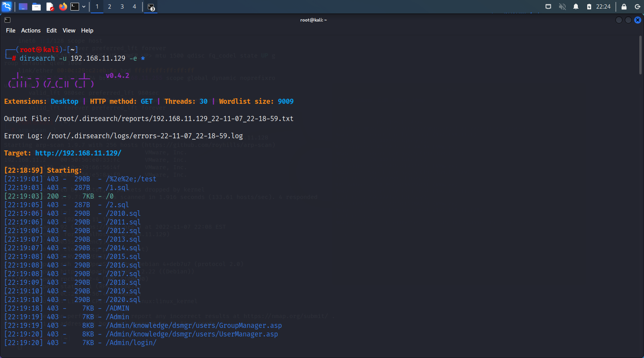Click the terminal vertical scrollbar
The image size is (644, 358).
pyautogui.click(x=640, y=55)
